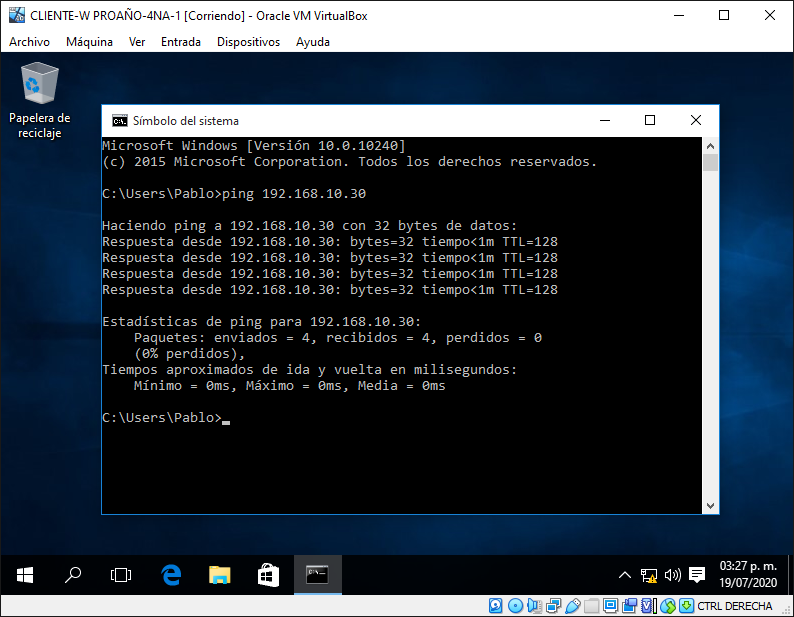The image size is (794, 617).
Task: Click the clock showing 03:27 p. m.
Action: (x=748, y=574)
